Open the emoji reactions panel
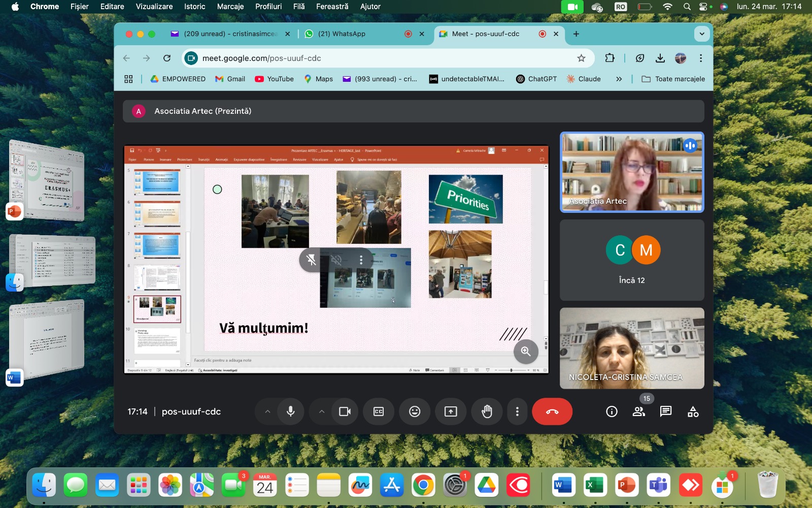Image resolution: width=812 pixels, height=508 pixels. [415, 411]
